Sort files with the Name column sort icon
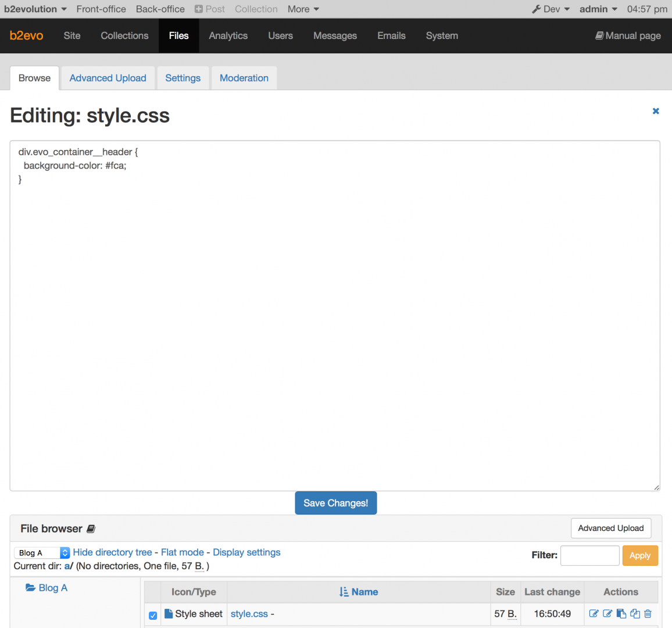The height and width of the screenshot is (628, 672). 345,591
